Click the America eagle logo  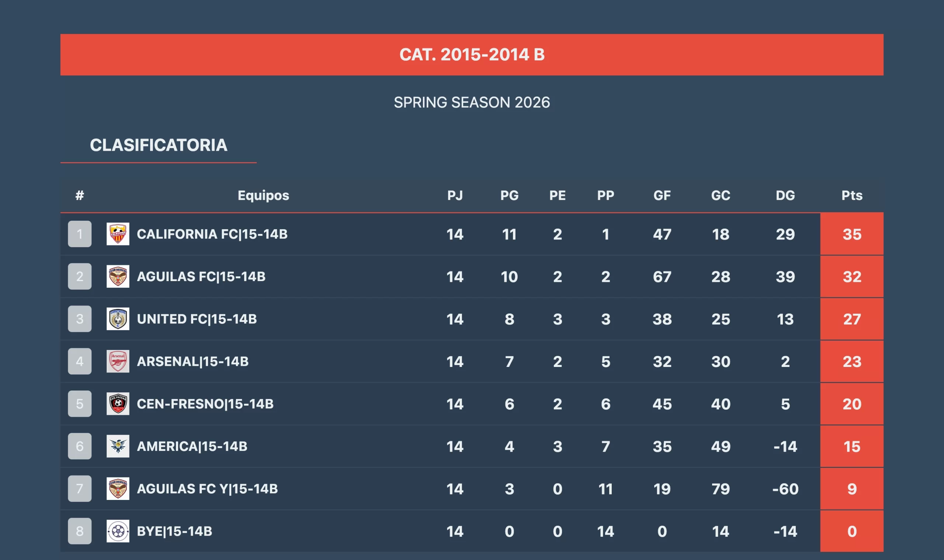coord(117,447)
